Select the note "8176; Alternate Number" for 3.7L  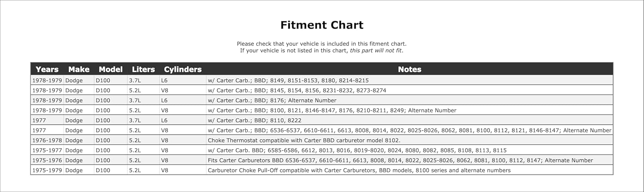pos(272,100)
